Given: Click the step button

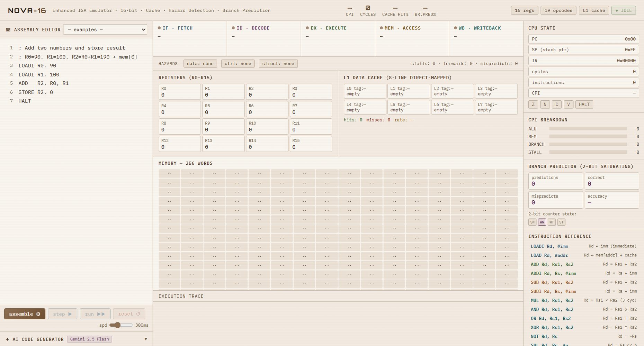Looking at the screenshot, I should [x=62, y=314].
